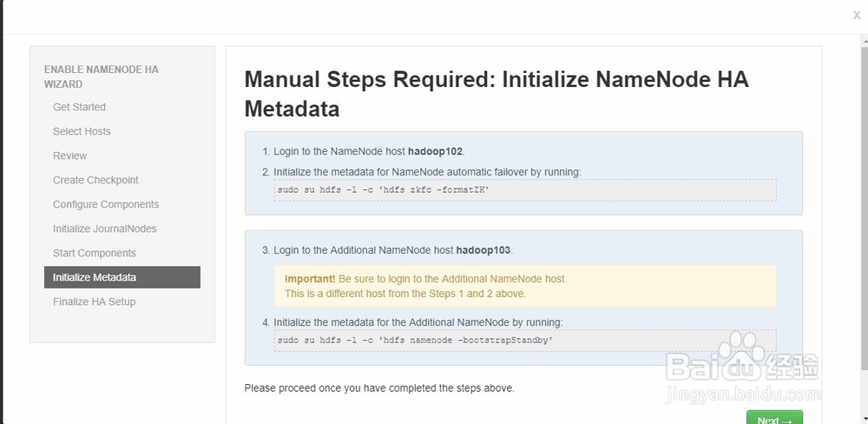Click the green Next button
The width and height of the screenshot is (868, 424).
774,419
